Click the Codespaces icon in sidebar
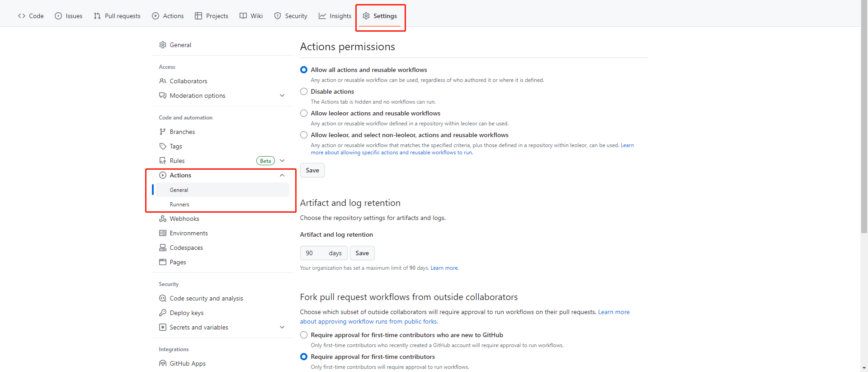 click(163, 248)
